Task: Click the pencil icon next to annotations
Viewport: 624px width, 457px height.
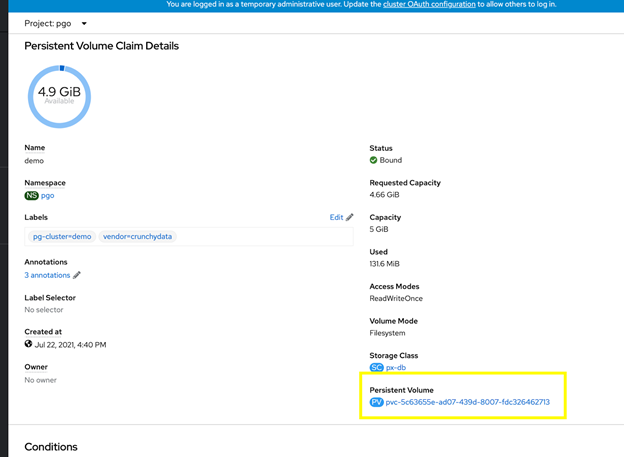Action: [77, 275]
